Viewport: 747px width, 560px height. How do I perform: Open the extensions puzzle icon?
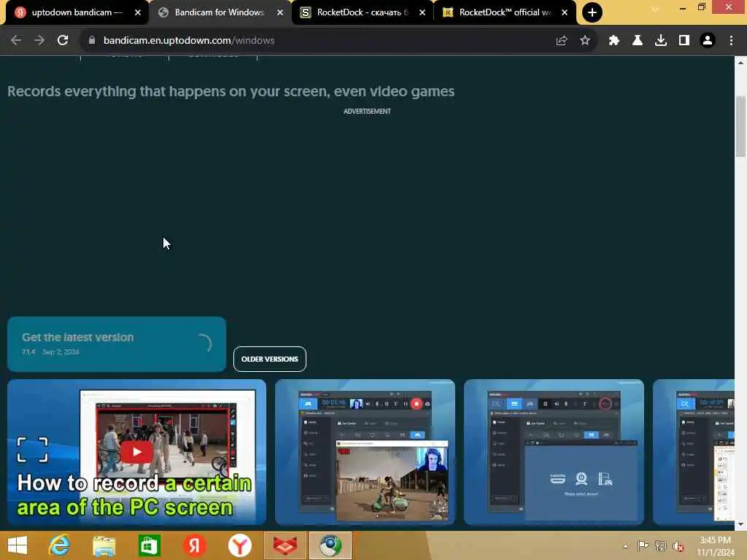614,41
